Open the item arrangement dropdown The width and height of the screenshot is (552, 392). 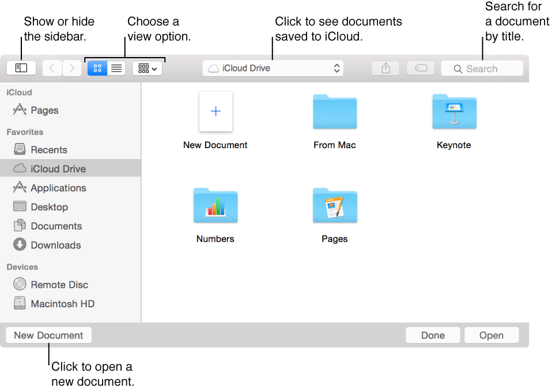(147, 68)
